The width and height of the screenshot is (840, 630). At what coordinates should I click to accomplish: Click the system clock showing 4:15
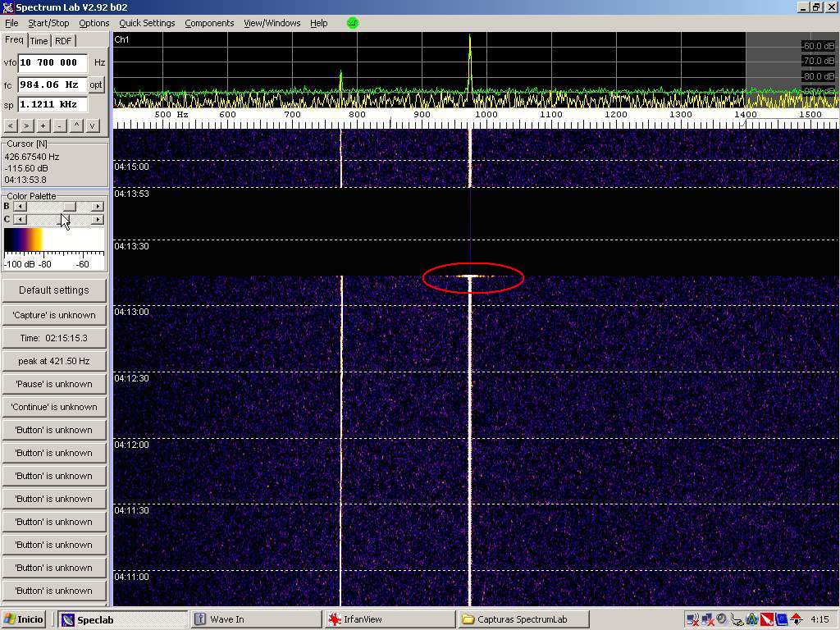coord(819,619)
